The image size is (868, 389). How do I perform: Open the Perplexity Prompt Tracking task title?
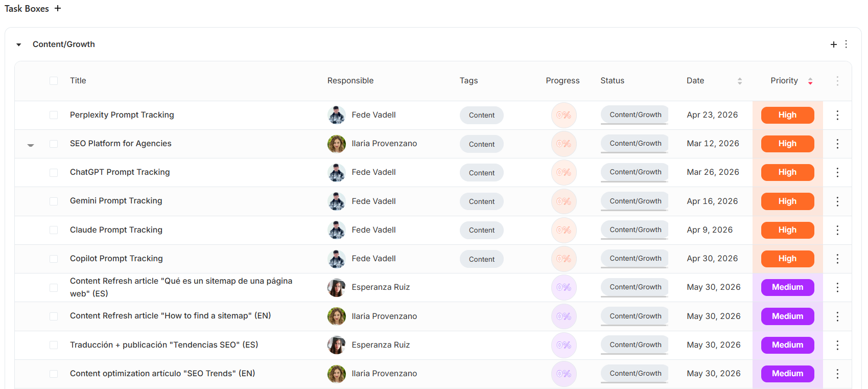click(x=122, y=115)
